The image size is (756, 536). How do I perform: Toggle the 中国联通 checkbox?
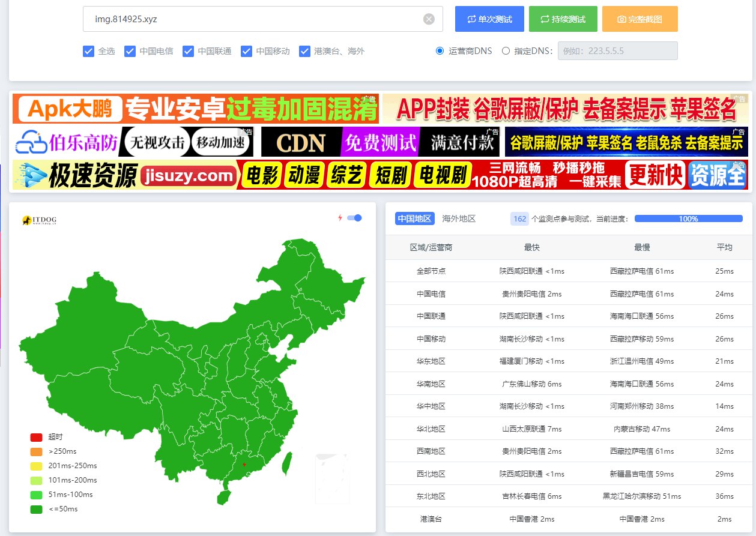tap(188, 51)
